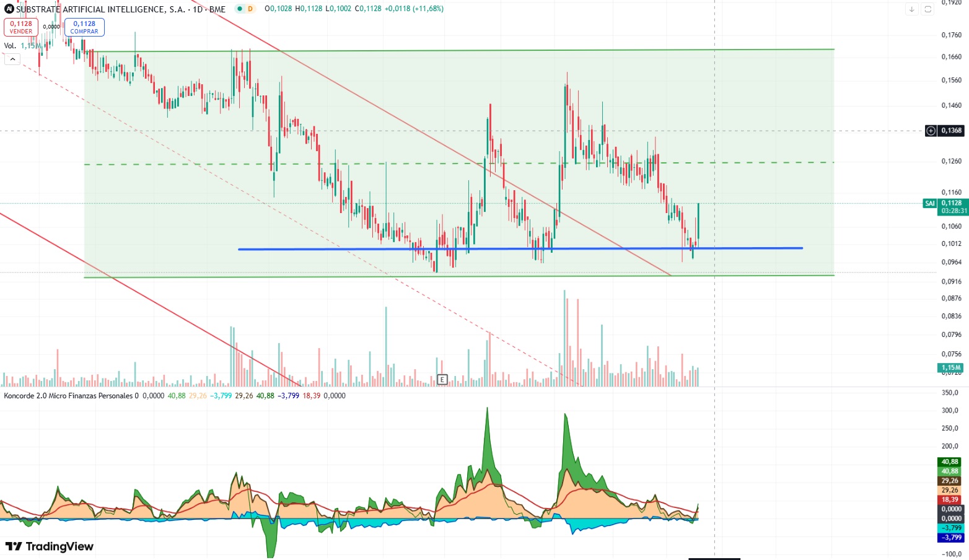Click the 250,0 indicator axis value
The height and width of the screenshot is (560, 969).
pos(950,429)
